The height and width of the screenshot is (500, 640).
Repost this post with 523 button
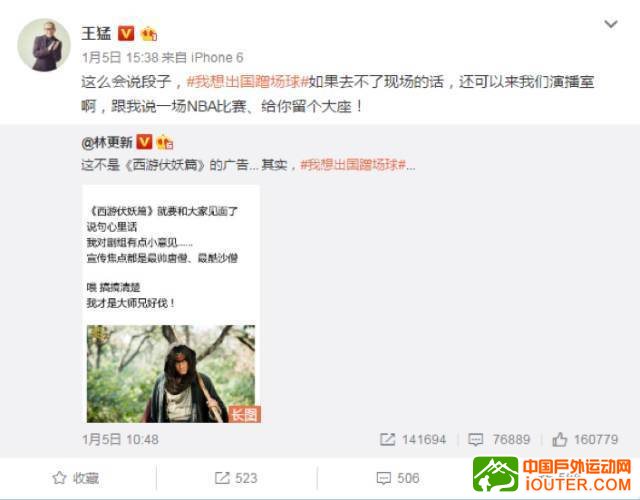236,478
